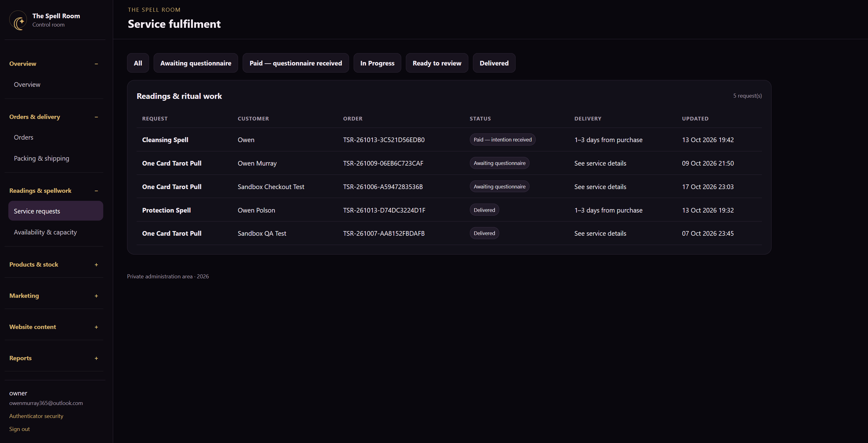Image resolution: width=868 pixels, height=443 pixels.
Task: Filter by Awaiting questionnaire
Action: pos(196,63)
